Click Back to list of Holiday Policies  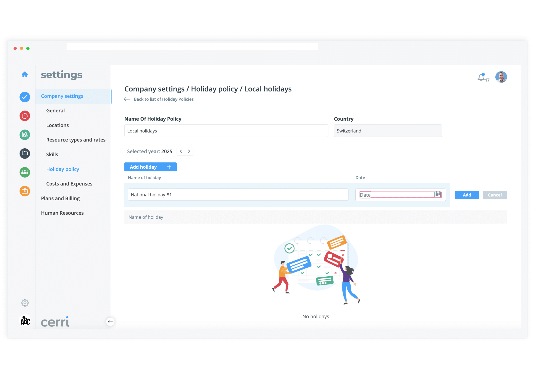click(x=163, y=99)
